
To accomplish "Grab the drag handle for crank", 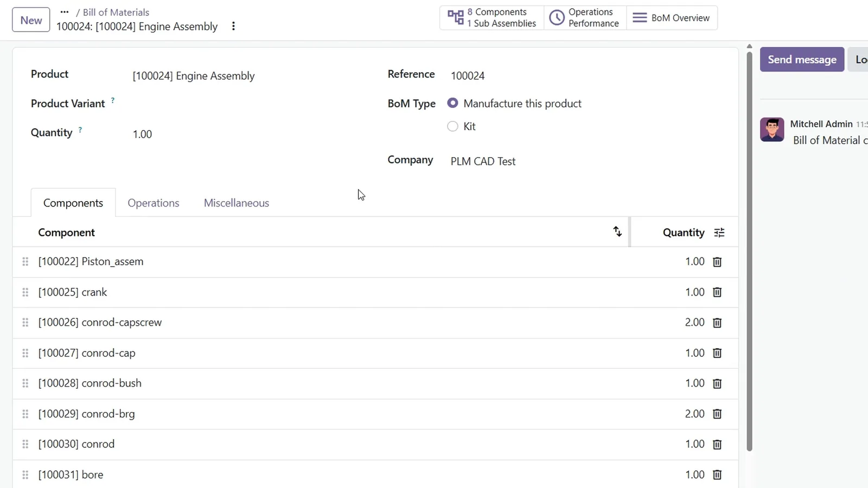I will (x=25, y=292).
